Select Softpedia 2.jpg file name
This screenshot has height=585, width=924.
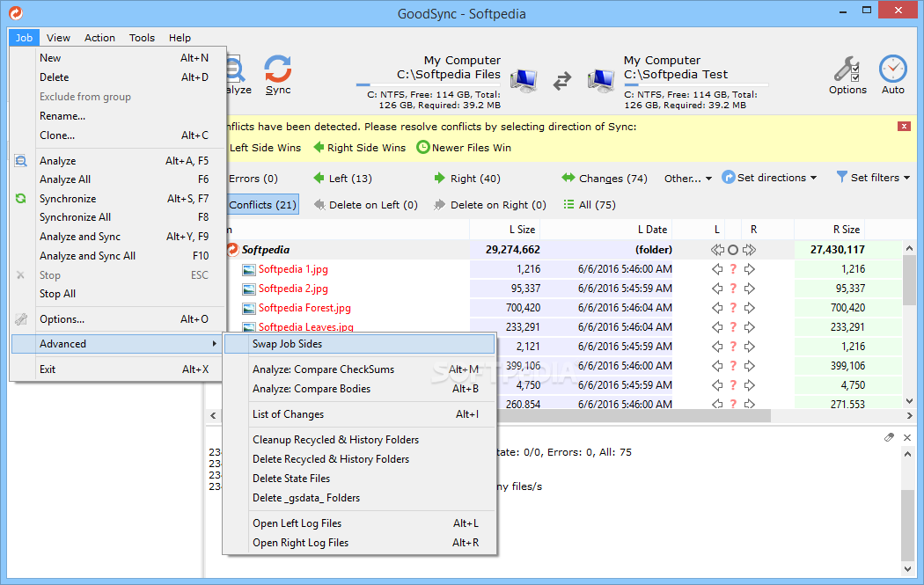click(293, 289)
